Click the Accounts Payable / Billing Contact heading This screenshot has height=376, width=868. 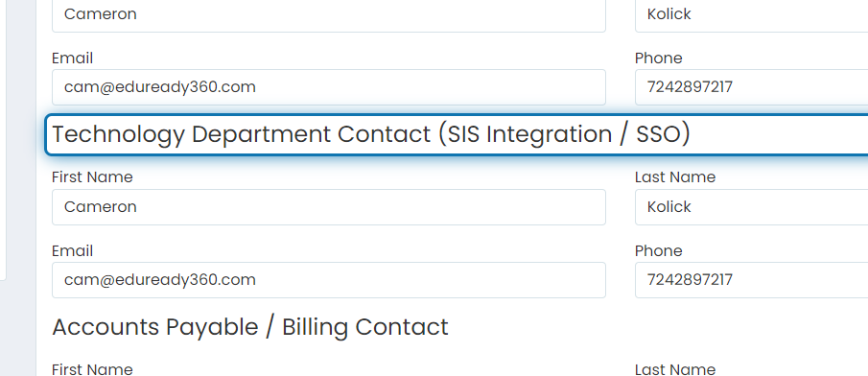click(250, 327)
